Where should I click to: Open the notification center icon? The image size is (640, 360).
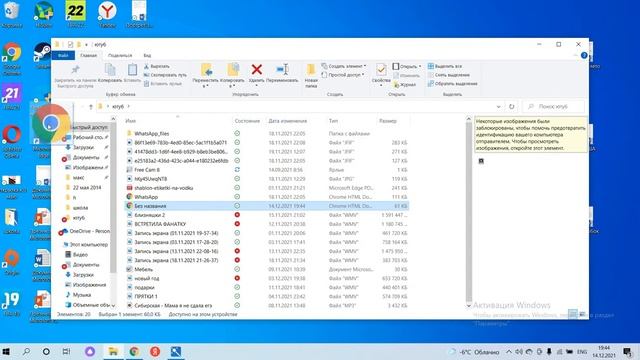[x=627, y=351]
